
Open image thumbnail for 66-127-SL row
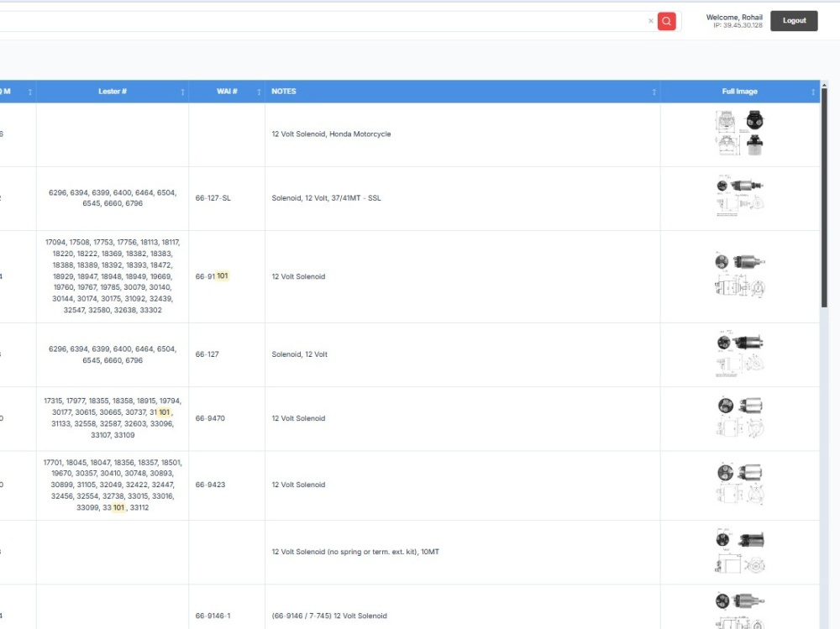click(740, 196)
